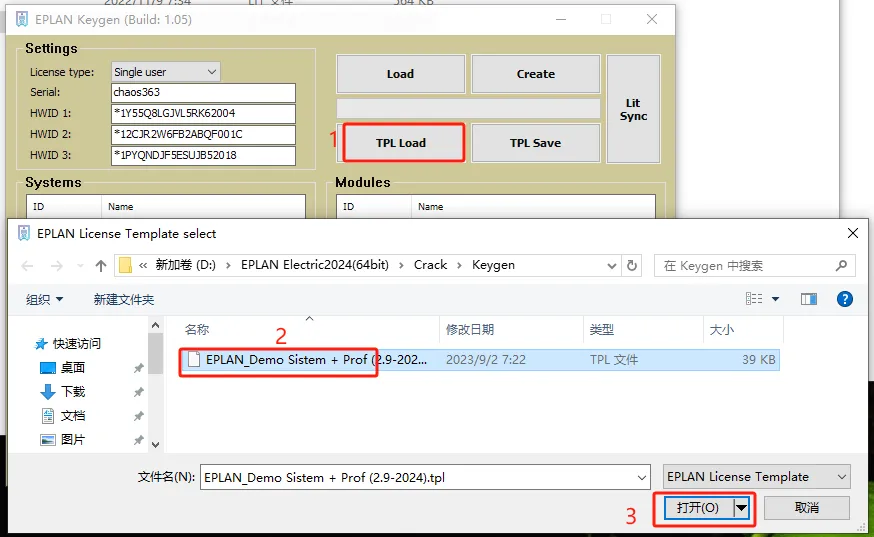
Task: Expand the file name dropdown arrow
Action: [642, 478]
